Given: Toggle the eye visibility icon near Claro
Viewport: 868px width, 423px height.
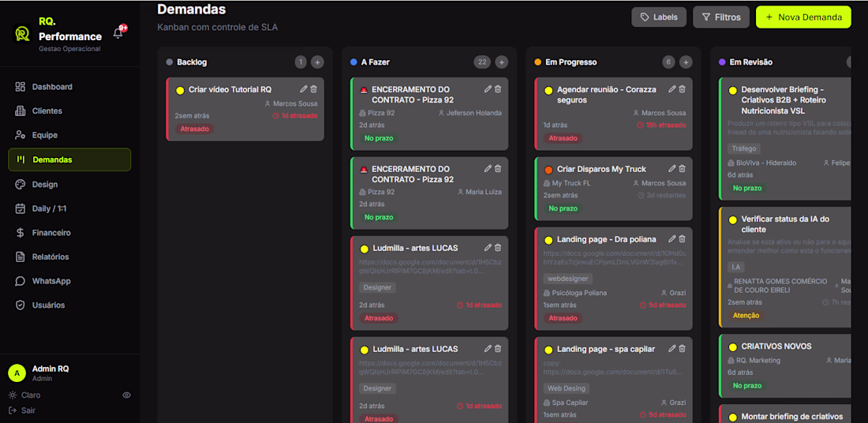Looking at the screenshot, I should coord(126,395).
